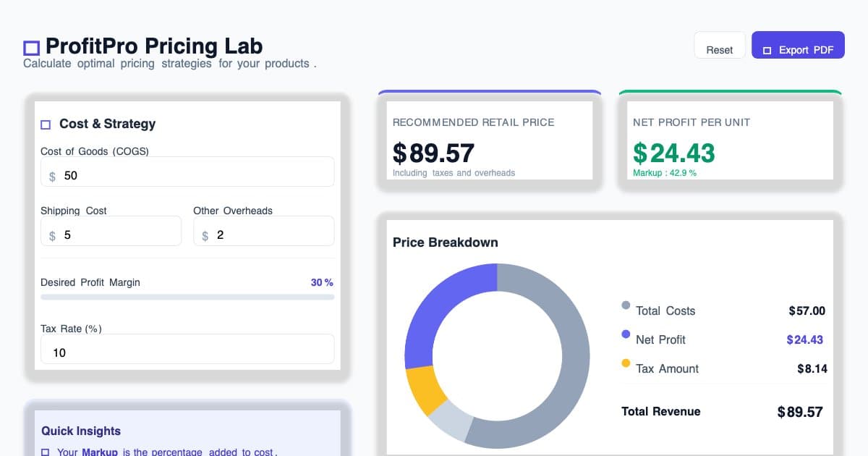Click the 'Markup : 42.9 %' text
Screen dimensions: 868x456
[x=665, y=173]
